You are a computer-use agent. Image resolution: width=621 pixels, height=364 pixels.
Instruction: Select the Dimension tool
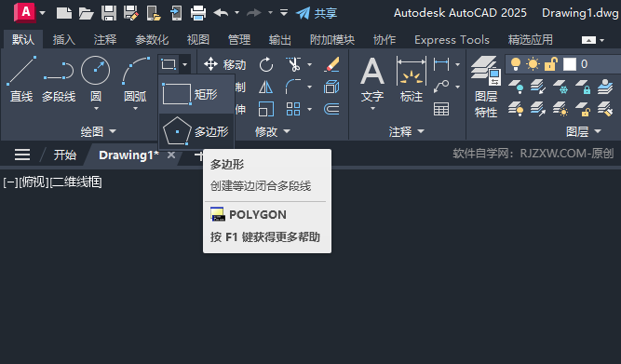412,79
